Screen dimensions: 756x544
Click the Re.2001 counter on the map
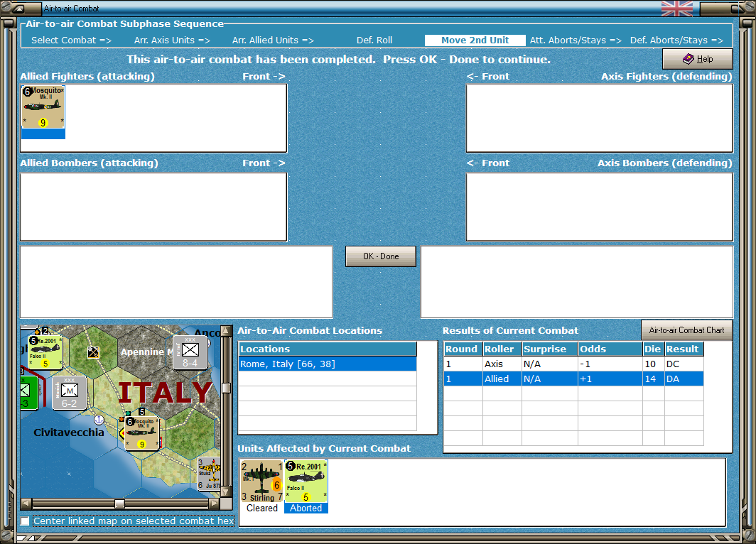click(45, 352)
